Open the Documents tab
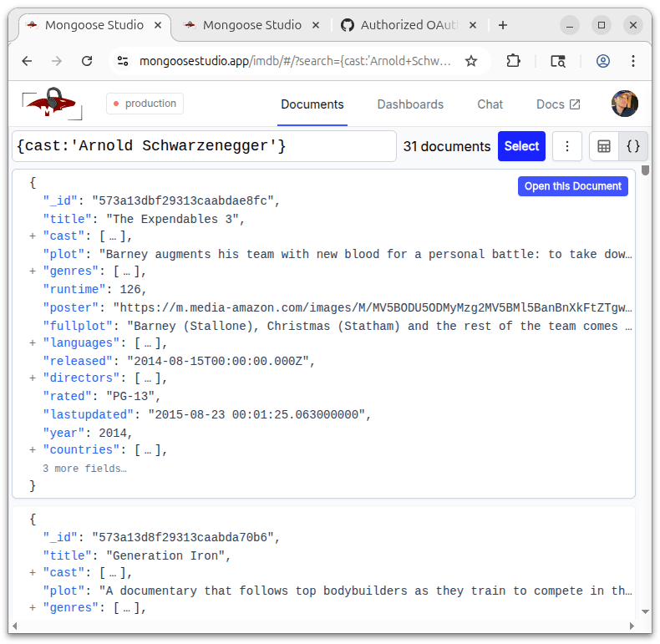 coord(312,104)
